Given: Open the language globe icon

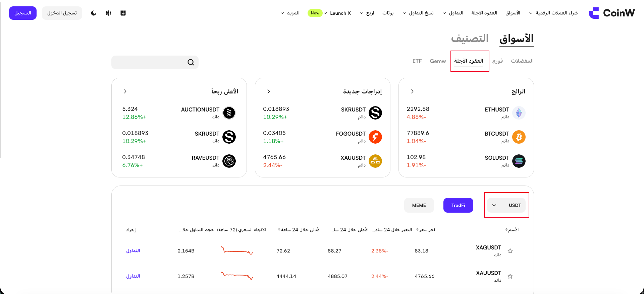Looking at the screenshot, I should pos(108,13).
